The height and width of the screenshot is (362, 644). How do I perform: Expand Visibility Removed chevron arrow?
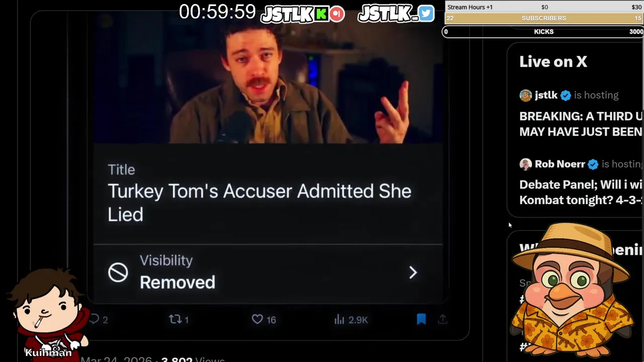pos(413,273)
